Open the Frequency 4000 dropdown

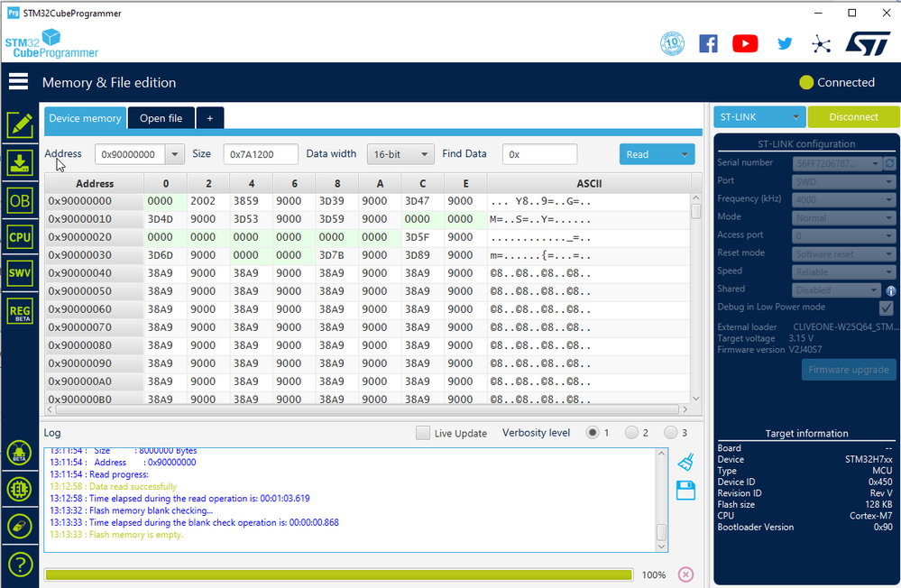click(x=843, y=200)
